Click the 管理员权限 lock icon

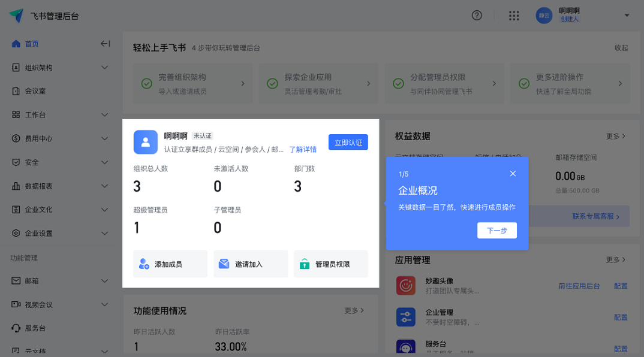pyautogui.click(x=305, y=264)
